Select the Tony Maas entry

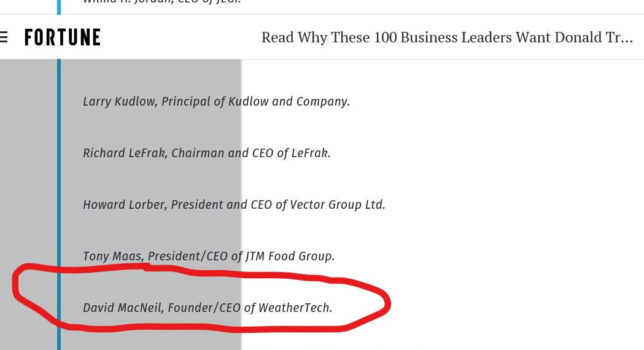tap(209, 256)
